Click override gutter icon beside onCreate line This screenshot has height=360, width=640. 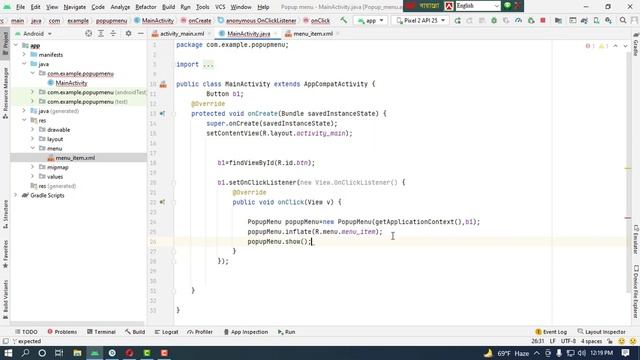(x=162, y=113)
